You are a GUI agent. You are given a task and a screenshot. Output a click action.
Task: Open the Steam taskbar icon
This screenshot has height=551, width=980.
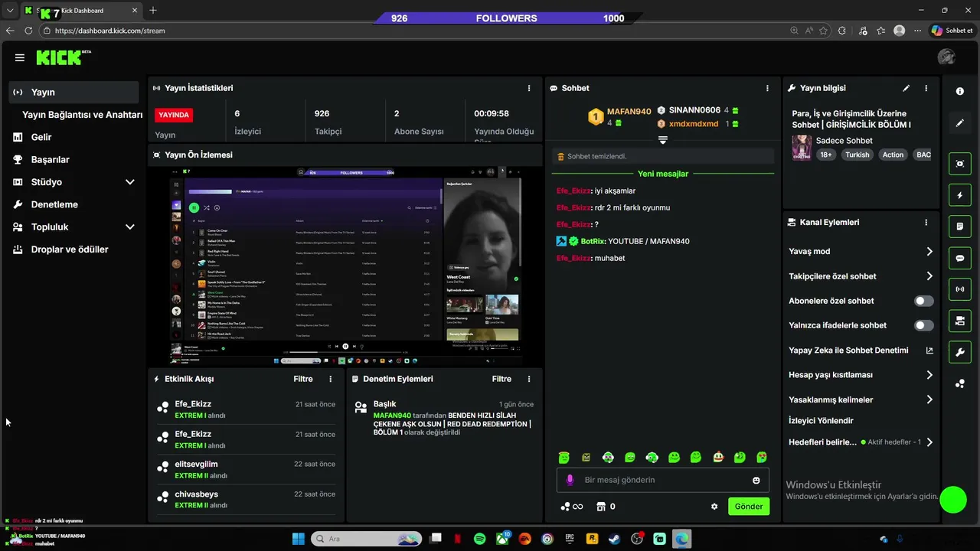[615, 539]
